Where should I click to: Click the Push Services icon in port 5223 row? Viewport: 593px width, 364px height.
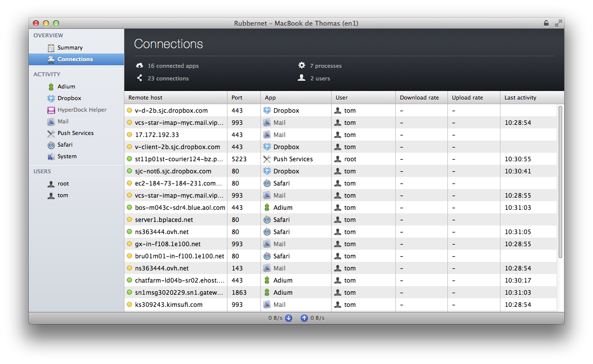267,159
